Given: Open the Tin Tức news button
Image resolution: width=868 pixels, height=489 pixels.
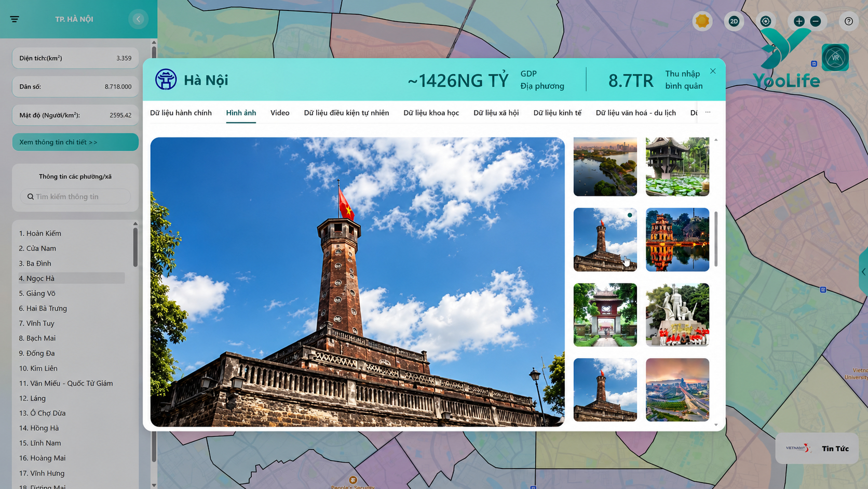Looking at the screenshot, I should point(817,448).
